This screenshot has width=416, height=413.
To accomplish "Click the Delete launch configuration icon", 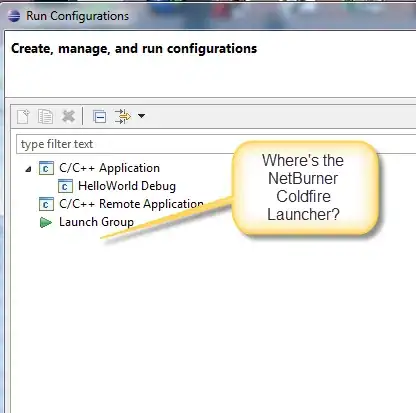I will coord(68,116).
